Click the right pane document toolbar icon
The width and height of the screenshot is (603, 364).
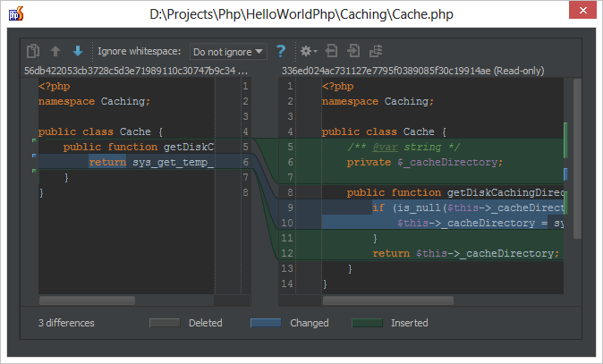(353, 51)
